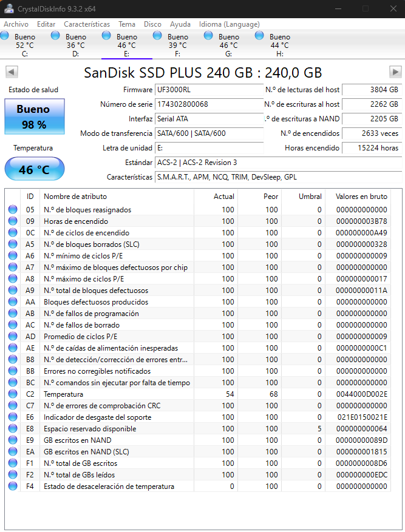Image resolution: width=405 pixels, height=532 pixels.
Task: Click the Firmware field UF3000RL
Action: 209,90
